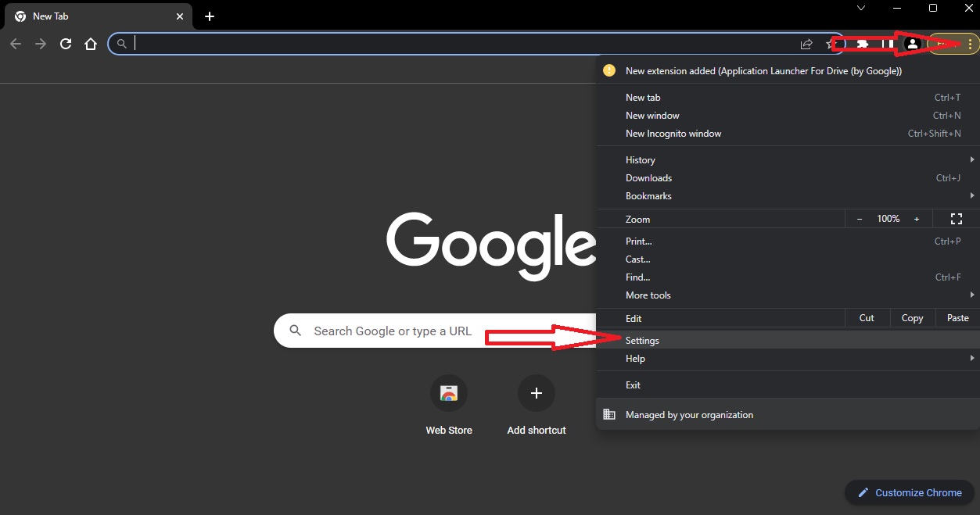980x515 pixels.
Task: Open a New Incognito window
Action: click(788, 134)
